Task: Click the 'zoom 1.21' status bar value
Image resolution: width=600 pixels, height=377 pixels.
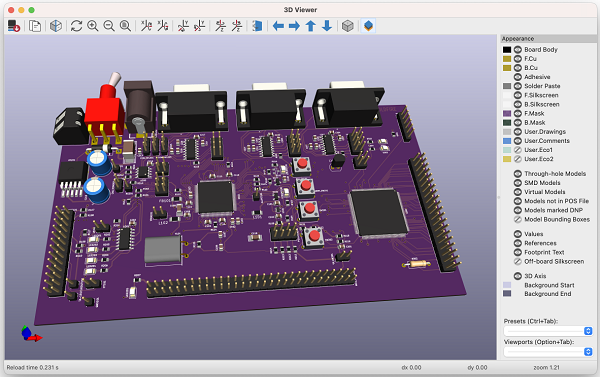Action: (x=546, y=367)
